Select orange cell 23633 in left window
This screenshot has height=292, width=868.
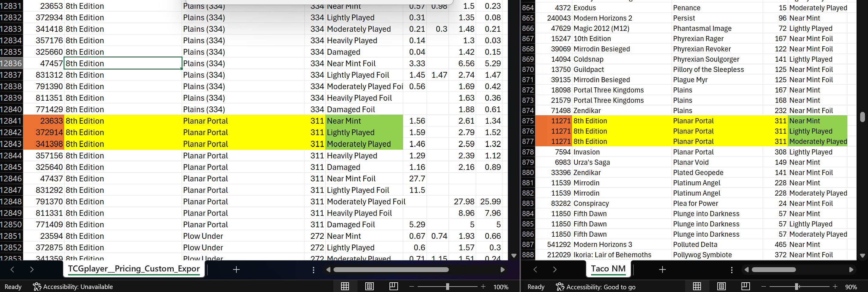click(x=44, y=121)
